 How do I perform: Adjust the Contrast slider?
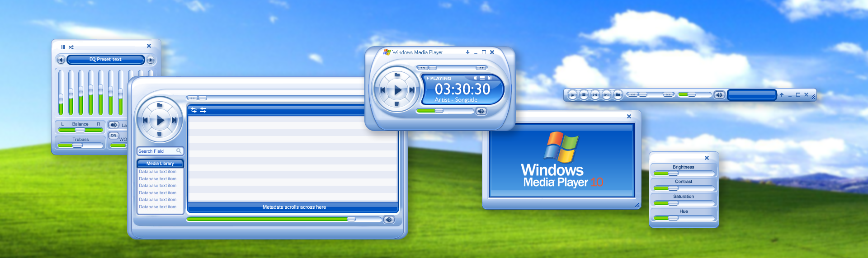684,188
